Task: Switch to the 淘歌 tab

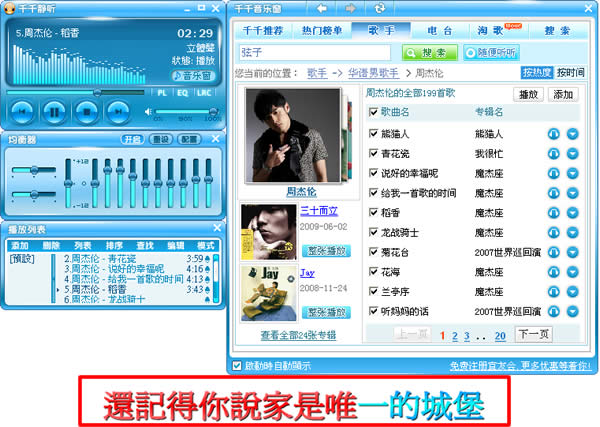Action: [499, 31]
